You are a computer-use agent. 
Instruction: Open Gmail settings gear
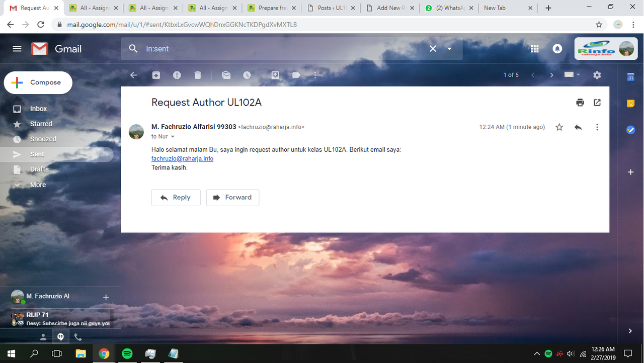(x=597, y=74)
